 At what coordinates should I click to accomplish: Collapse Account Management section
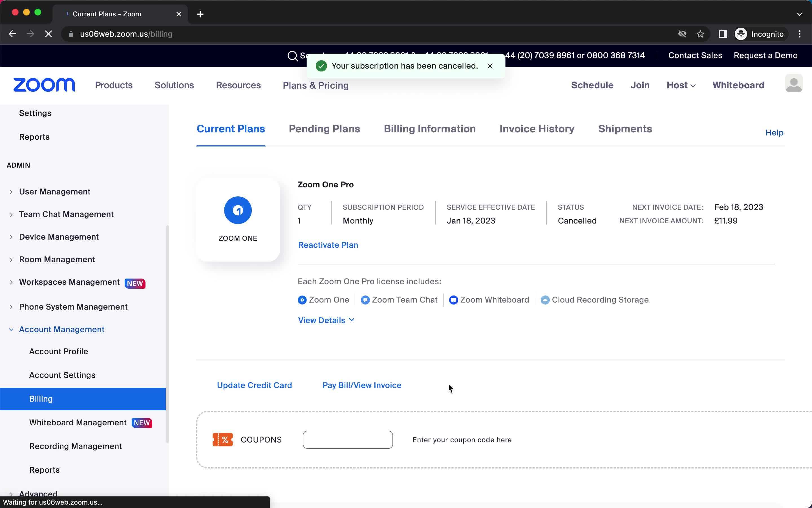[x=11, y=330]
